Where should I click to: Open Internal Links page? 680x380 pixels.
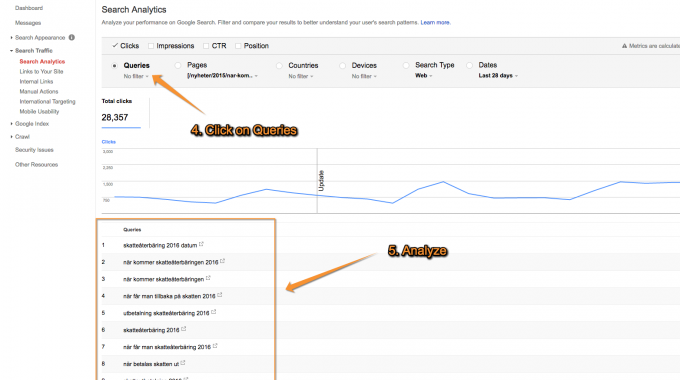pyautogui.click(x=36, y=82)
